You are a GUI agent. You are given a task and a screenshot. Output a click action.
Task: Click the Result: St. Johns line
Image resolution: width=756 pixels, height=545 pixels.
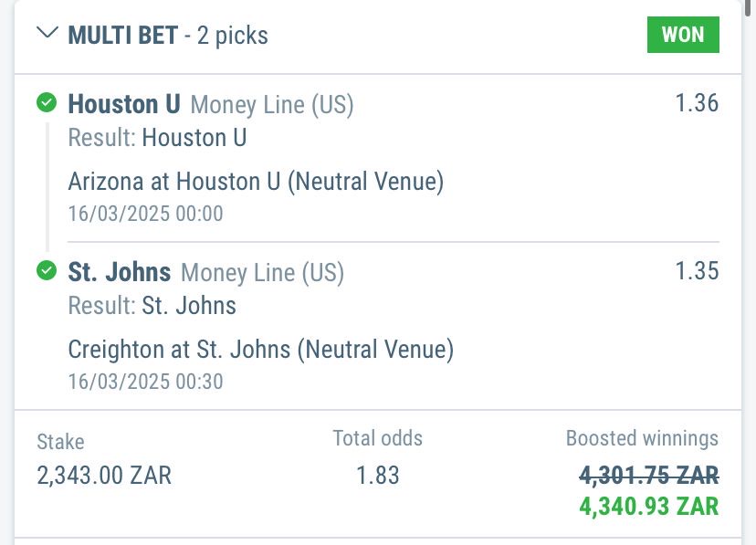point(152,306)
